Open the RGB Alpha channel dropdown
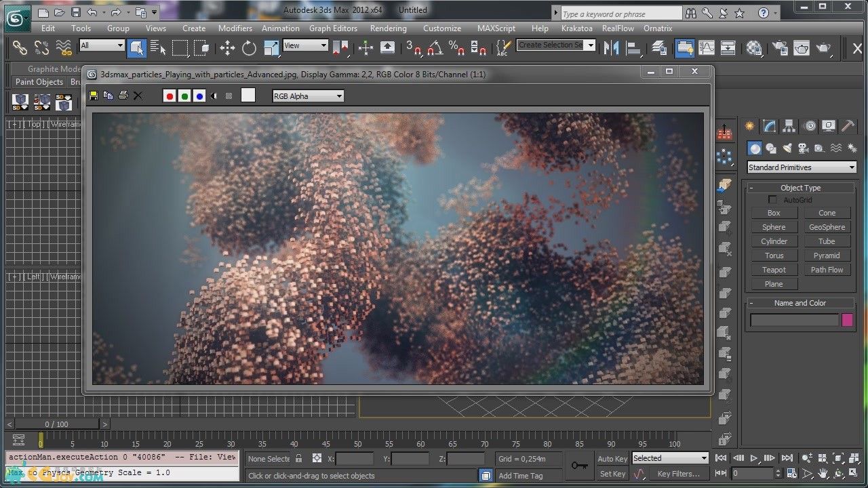 [x=308, y=96]
